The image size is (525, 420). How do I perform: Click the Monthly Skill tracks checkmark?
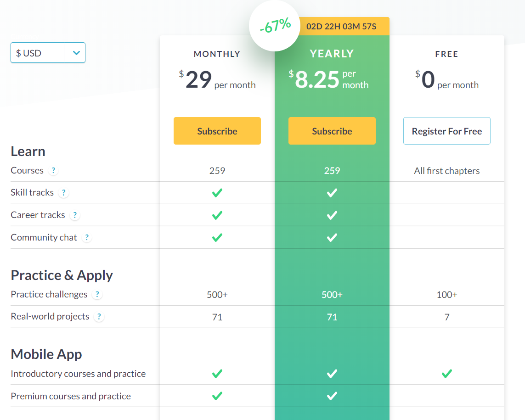coord(217,193)
